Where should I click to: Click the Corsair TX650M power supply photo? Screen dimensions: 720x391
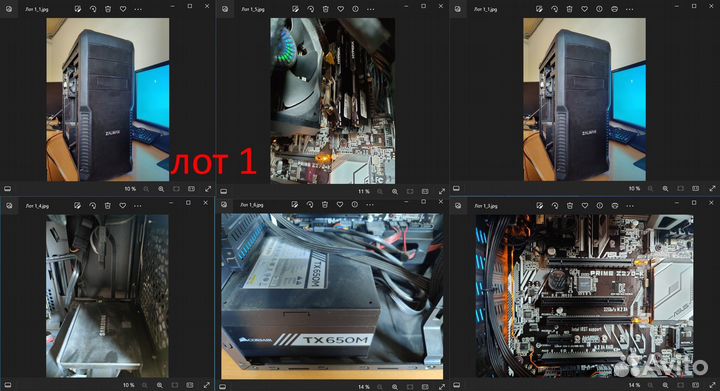pos(332,296)
